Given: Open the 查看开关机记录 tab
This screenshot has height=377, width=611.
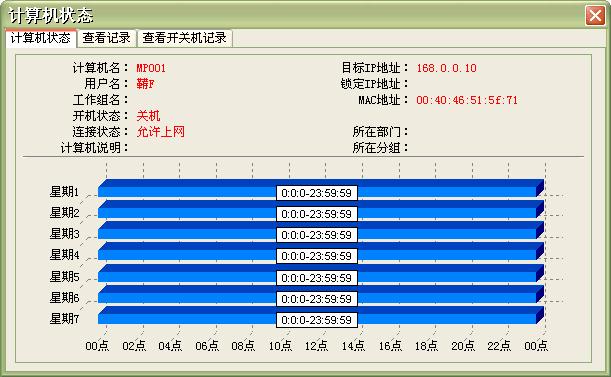Looking at the screenshot, I should pos(185,38).
